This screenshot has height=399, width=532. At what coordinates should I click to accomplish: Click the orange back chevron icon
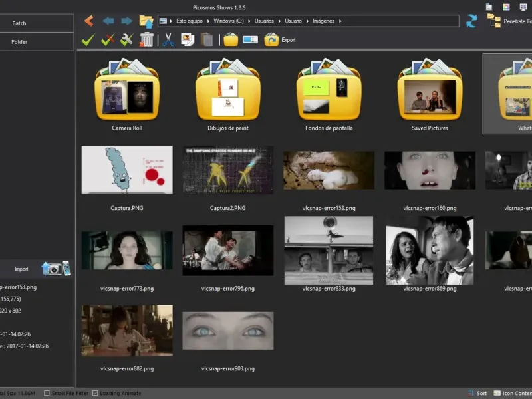(x=89, y=21)
